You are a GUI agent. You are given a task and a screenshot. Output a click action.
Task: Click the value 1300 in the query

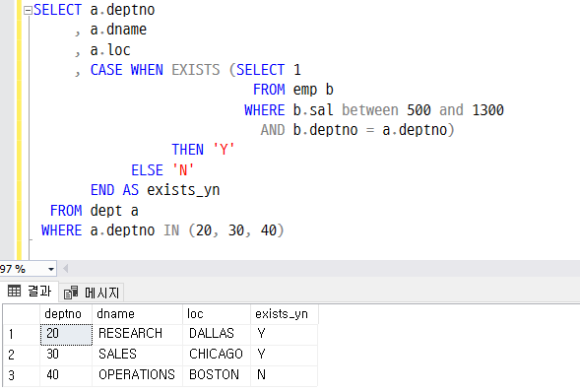487,110
